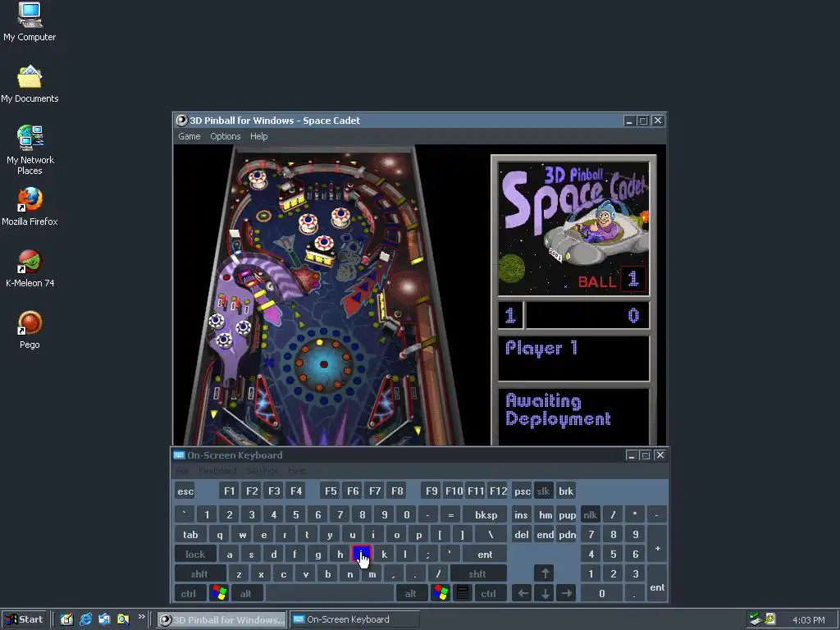Click the taskbar clock showing 4:03 PM
The height and width of the screenshot is (630, 840).
point(808,620)
